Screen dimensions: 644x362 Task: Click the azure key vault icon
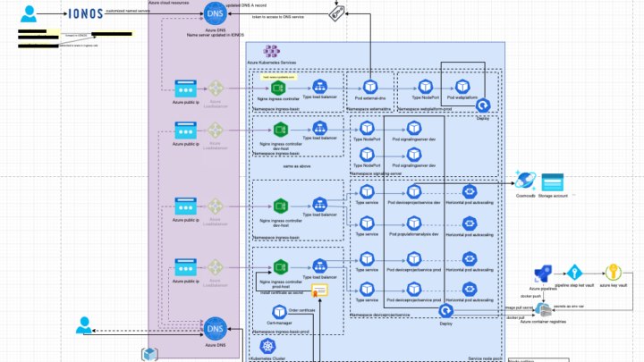[x=614, y=272]
